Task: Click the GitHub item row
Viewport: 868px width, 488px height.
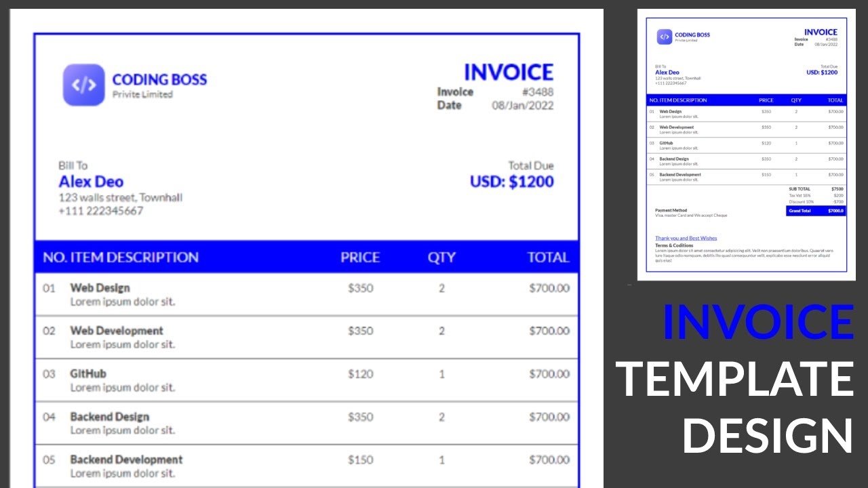Action: coord(89,373)
